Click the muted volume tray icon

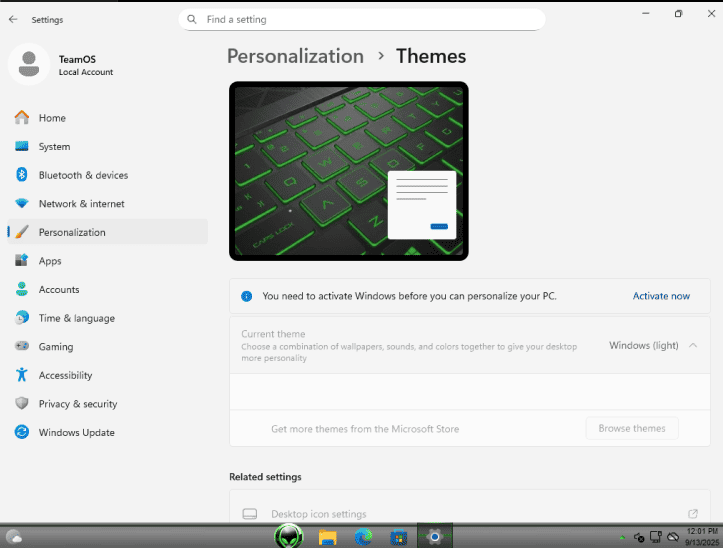coord(639,537)
